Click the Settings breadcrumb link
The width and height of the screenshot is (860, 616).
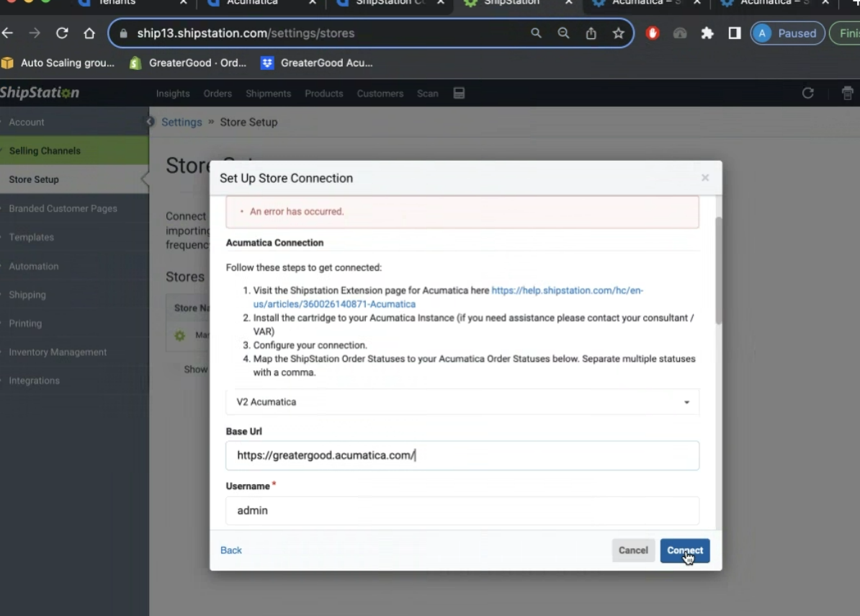click(182, 122)
